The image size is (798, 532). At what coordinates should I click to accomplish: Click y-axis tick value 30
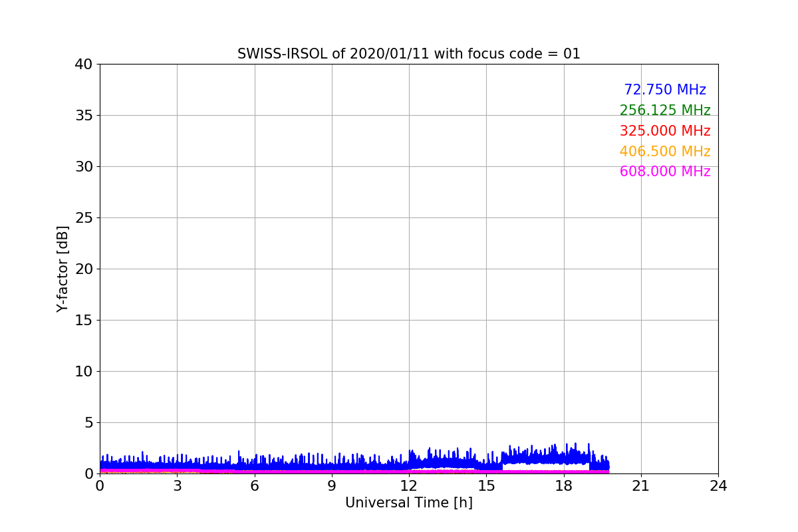point(84,167)
